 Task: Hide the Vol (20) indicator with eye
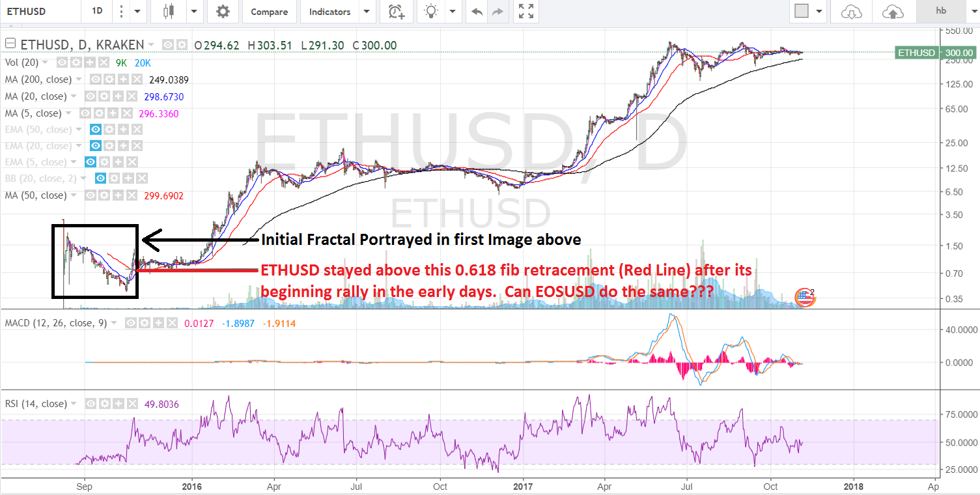[62, 63]
